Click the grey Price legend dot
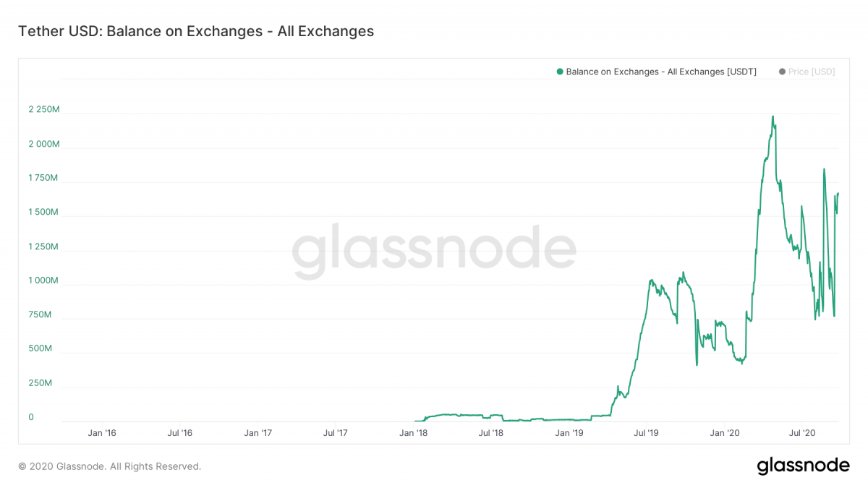868x488 pixels. (x=782, y=72)
